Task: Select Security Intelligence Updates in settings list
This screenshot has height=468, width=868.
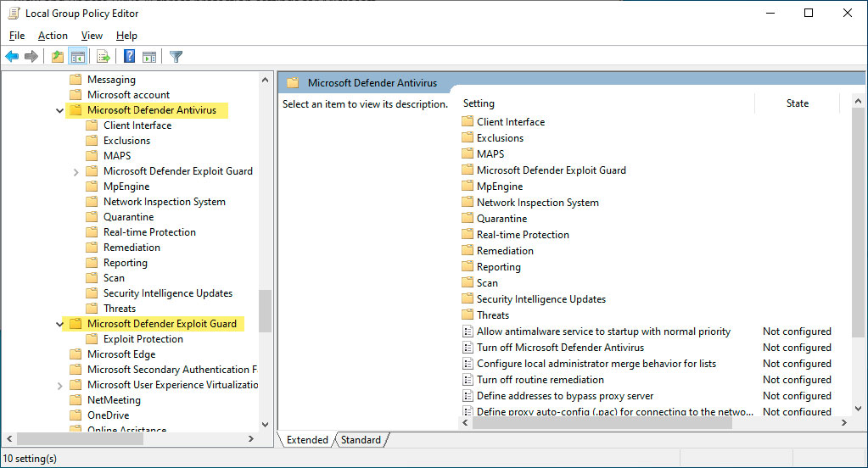Action: tap(541, 298)
